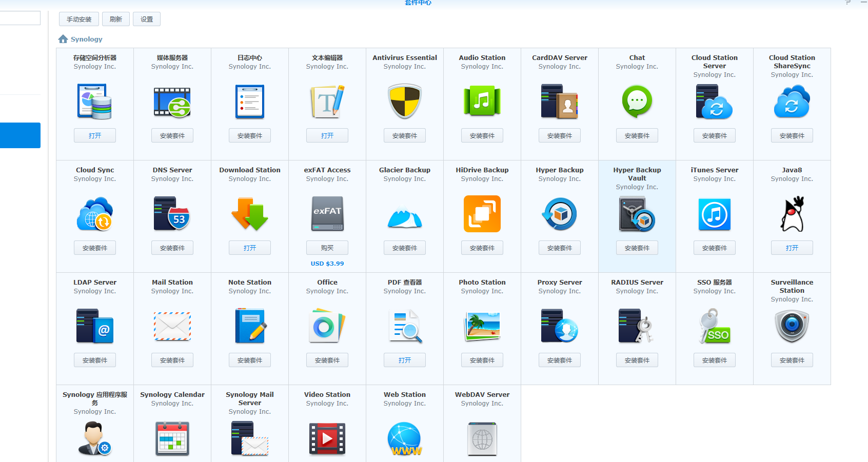The width and height of the screenshot is (868, 462).
Task: Select the HiDrive Backup orange icon
Action: pyautogui.click(x=482, y=214)
